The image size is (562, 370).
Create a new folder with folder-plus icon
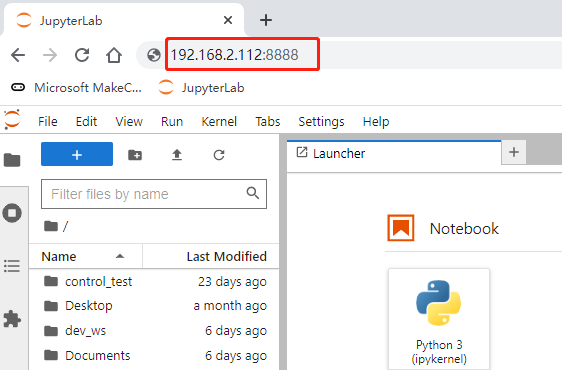(135, 155)
